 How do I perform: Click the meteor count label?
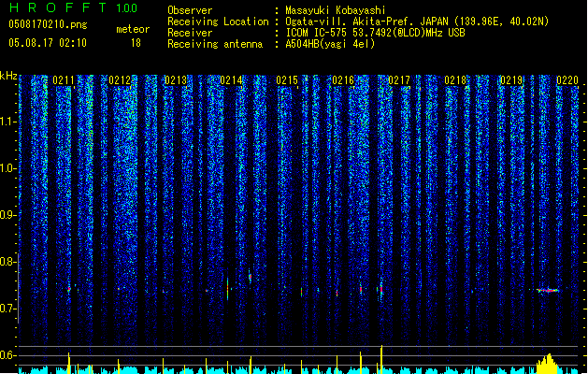[x=133, y=29]
